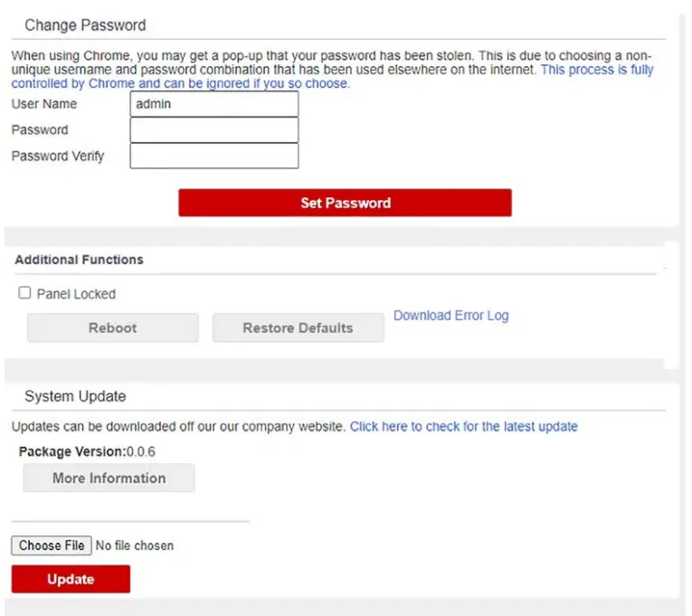Click the Choose File button

[52, 545]
